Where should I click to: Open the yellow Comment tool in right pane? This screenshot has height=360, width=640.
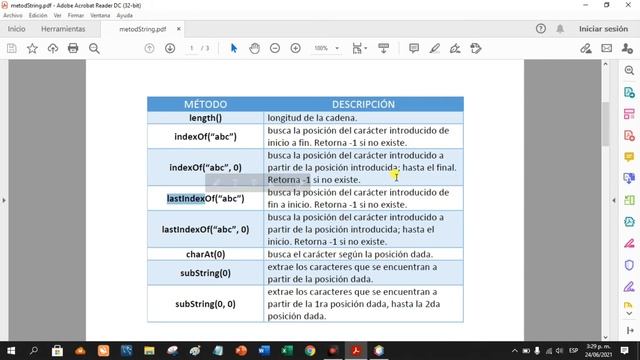coord(629,157)
